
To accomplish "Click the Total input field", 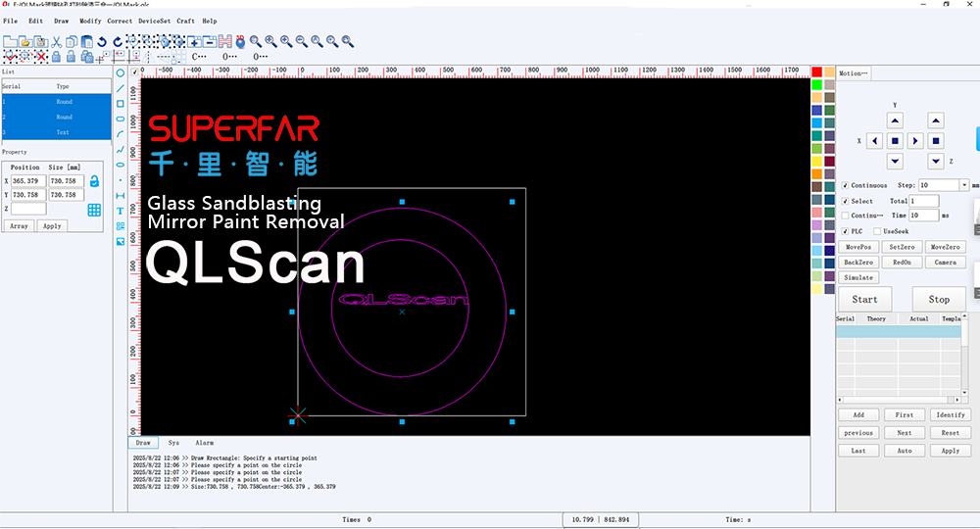I will 924,201.
